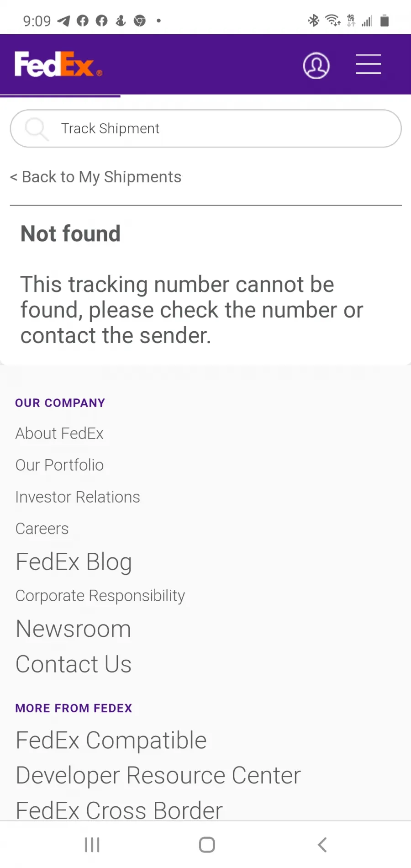The height and width of the screenshot is (868, 411).
Task: Open the Developer Resource Center link
Action: [x=158, y=776]
